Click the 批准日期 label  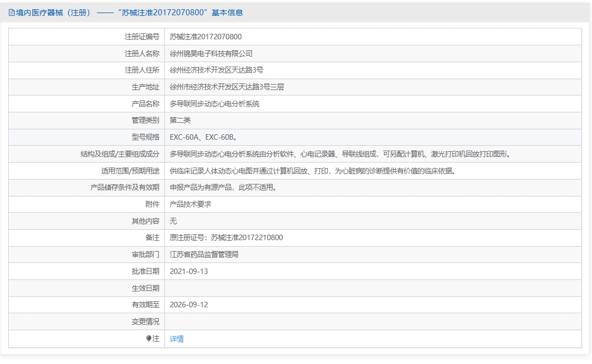click(x=145, y=272)
